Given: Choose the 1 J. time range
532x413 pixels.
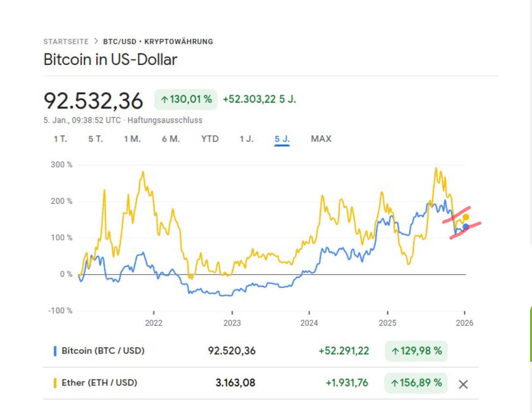Looking at the screenshot, I should point(246,139).
